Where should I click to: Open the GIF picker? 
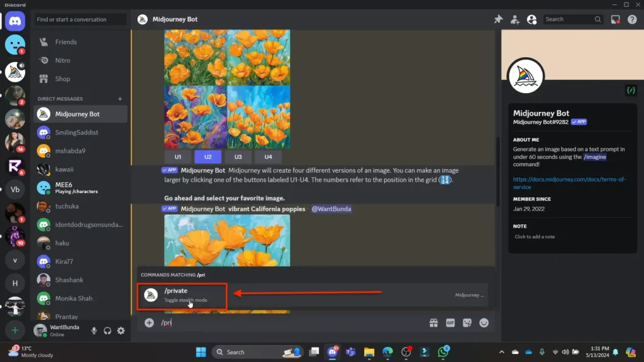tap(450, 322)
